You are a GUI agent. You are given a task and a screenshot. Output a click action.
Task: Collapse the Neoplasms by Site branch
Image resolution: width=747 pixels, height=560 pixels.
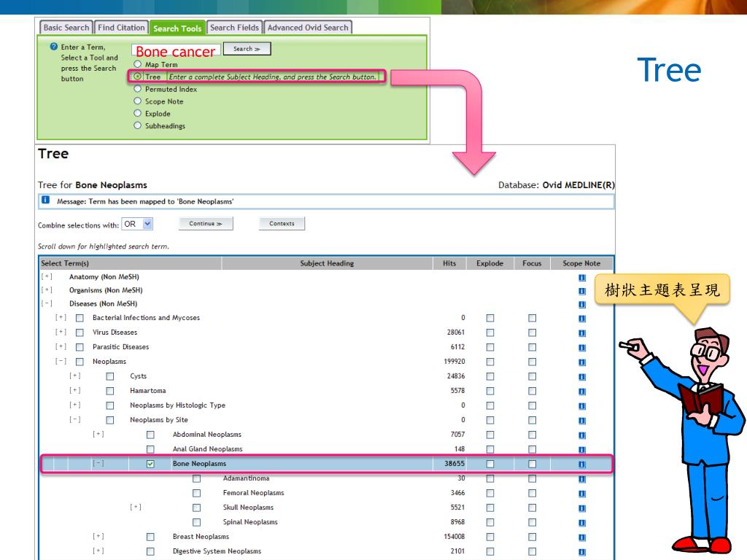74,420
